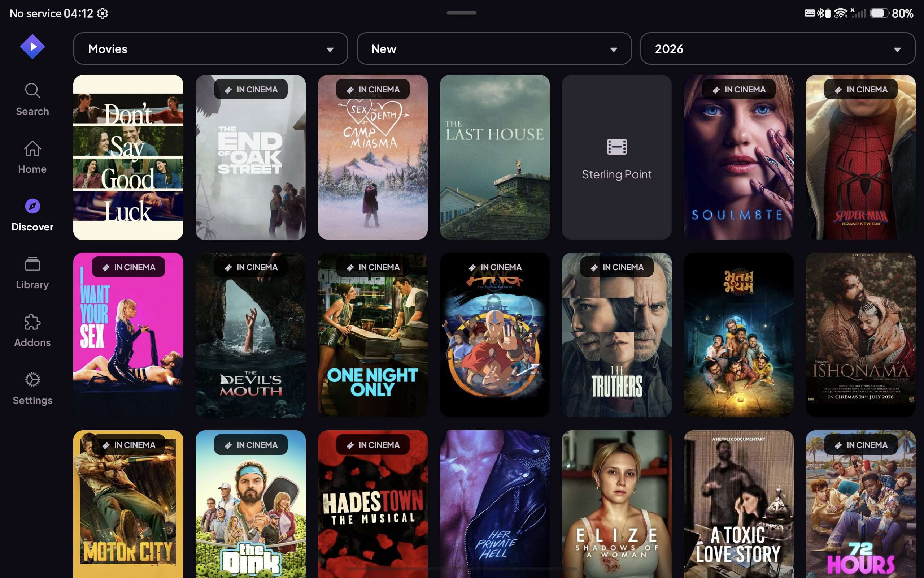Open the Motor City poster

pyautogui.click(x=128, y=504)
